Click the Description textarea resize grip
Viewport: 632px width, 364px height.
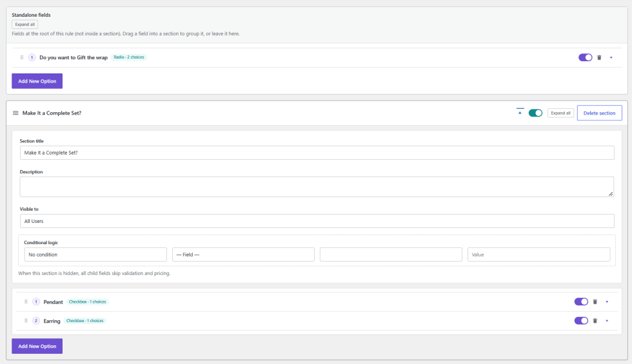point(611,194)
